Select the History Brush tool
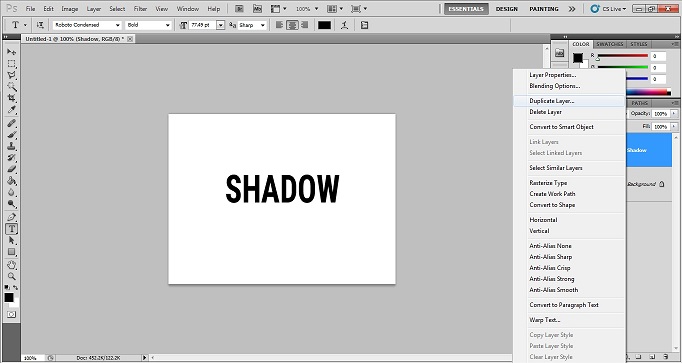 (11, 157)
